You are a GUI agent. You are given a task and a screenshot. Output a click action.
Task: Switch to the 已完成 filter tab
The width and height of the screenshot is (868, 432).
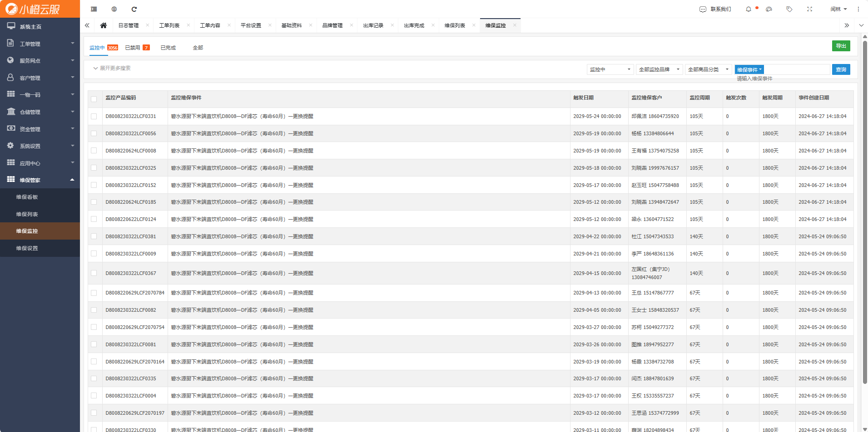click(x=168, y=48)
